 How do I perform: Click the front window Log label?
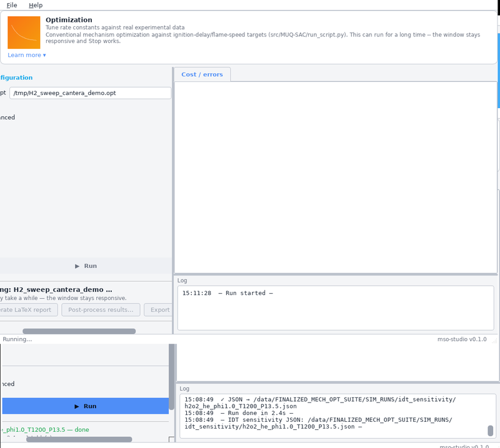pos(182,281)
